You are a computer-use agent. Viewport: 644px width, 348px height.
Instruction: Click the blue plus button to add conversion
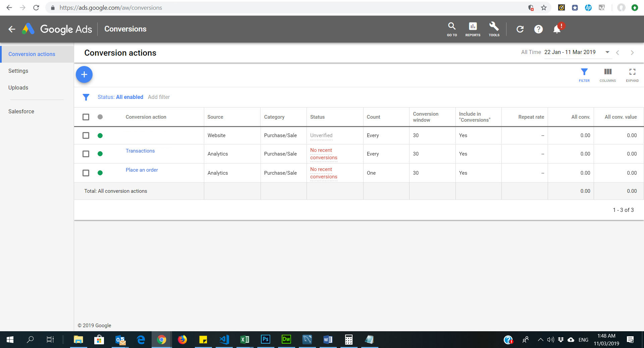point(84,74)
